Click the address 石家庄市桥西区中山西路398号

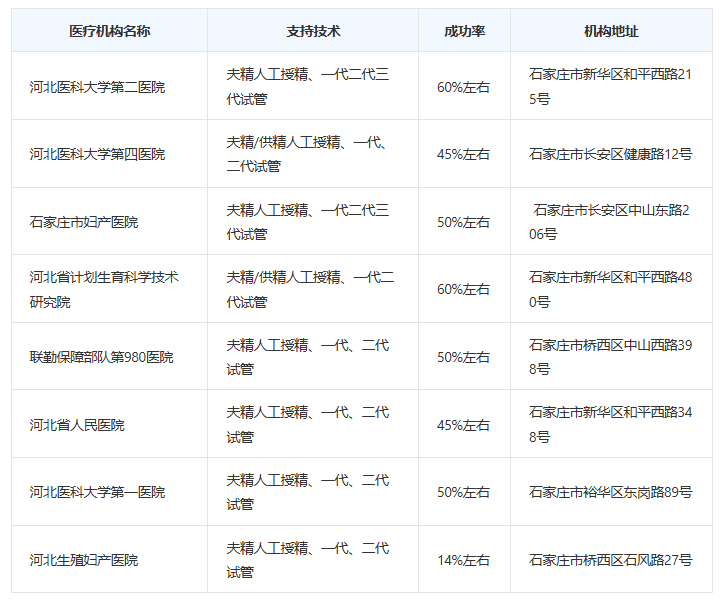610,357
